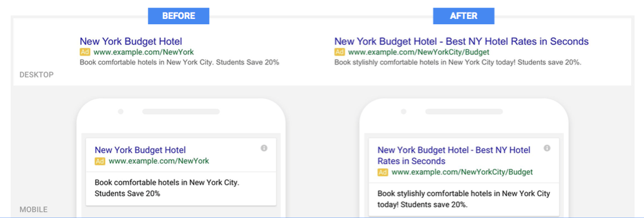The width and height of the screenshot is (644, 218).
Task: Click the info icon on before mobile ad
Action: point(264,148)
